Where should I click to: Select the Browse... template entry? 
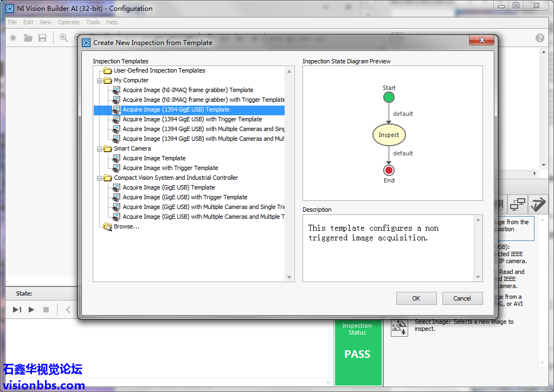(126, 226)
